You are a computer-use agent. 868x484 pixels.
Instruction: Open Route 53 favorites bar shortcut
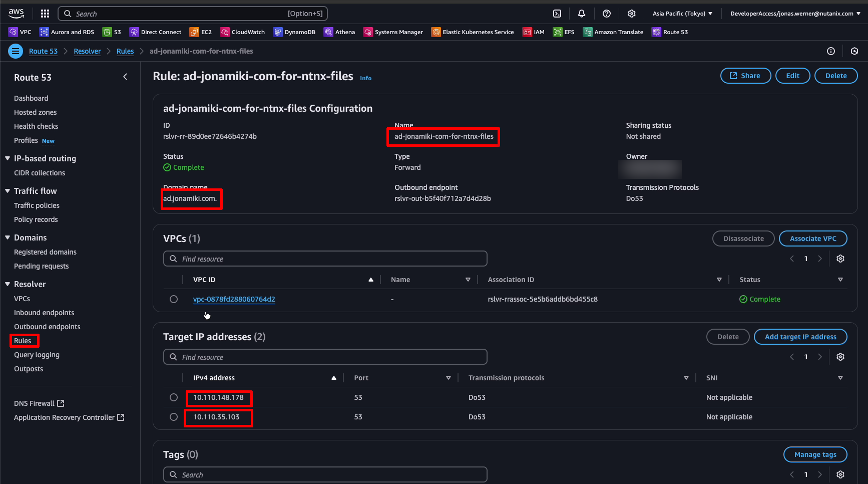pos(670,32)
